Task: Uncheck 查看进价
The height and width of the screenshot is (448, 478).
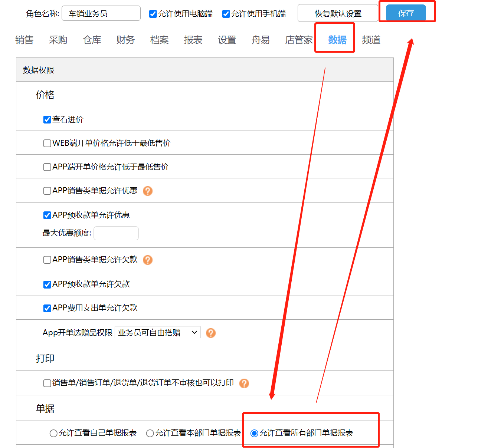Action: tap(47, 119)
